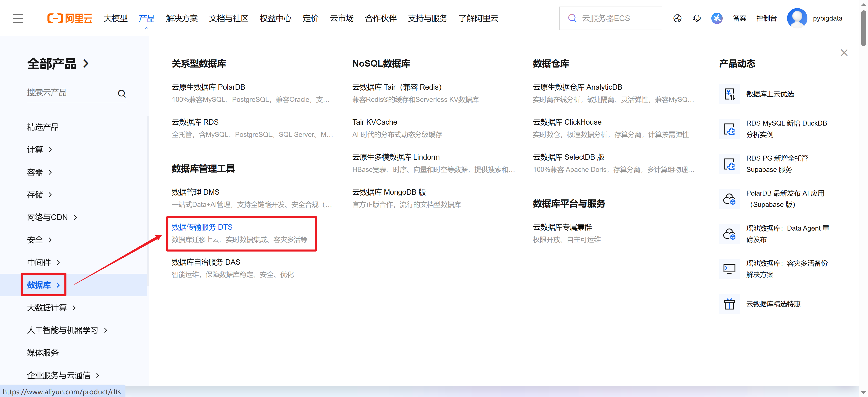Open the pybigdata user avatar
This screenshot has width=868, height=397.
pos(797,18)
